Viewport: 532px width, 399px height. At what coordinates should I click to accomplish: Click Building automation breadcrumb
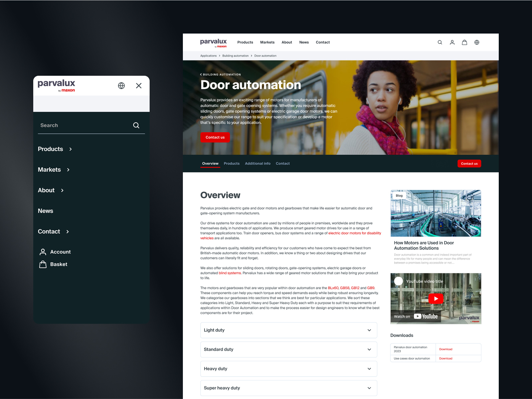pyautogui.click(x=235, y=56)
